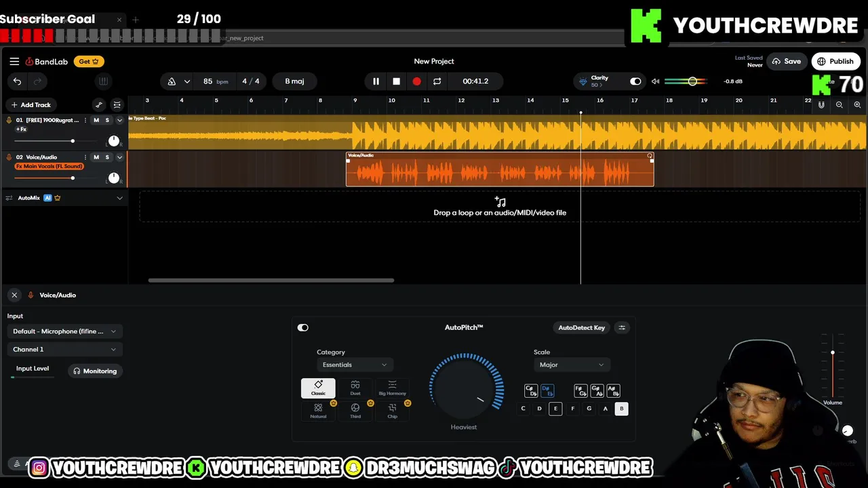The height and width of the screenshot is (488, 868).
Task: Open AutoPitch advanced settings sliders icon
Action: pyautogui.click(x=622, y=328)
